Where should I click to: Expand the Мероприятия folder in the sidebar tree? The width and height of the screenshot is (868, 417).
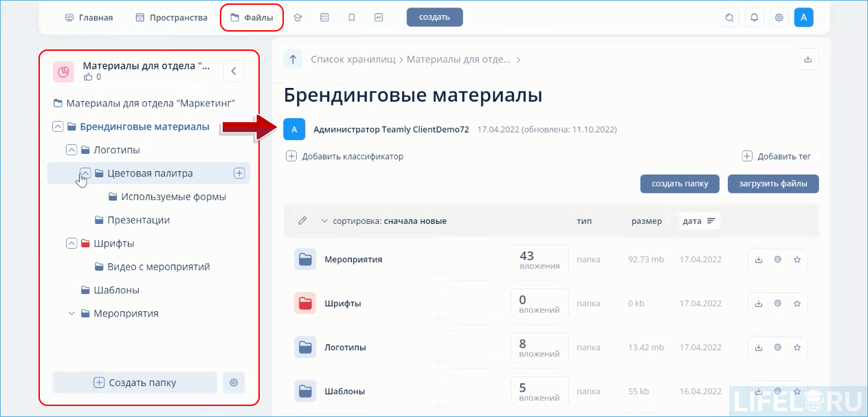(71, 313)
